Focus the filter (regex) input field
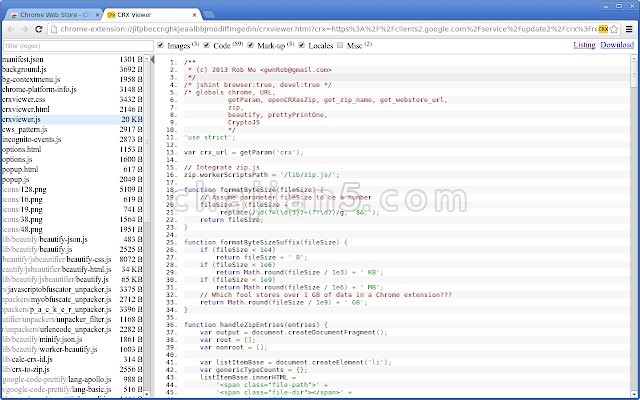 [78, 46]
